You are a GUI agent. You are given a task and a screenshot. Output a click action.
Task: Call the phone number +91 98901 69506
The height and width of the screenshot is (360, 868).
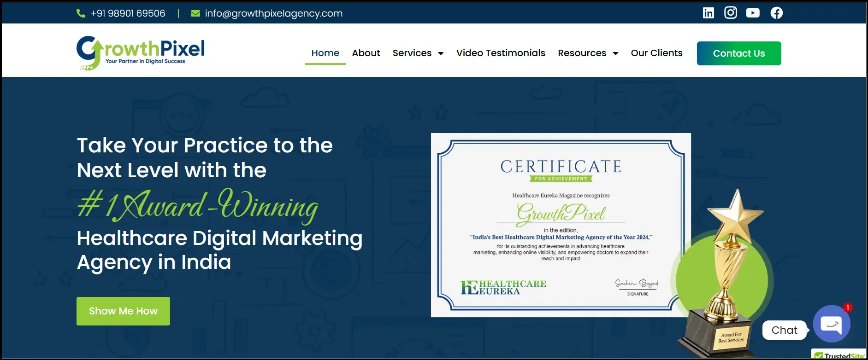coord(128,13)
